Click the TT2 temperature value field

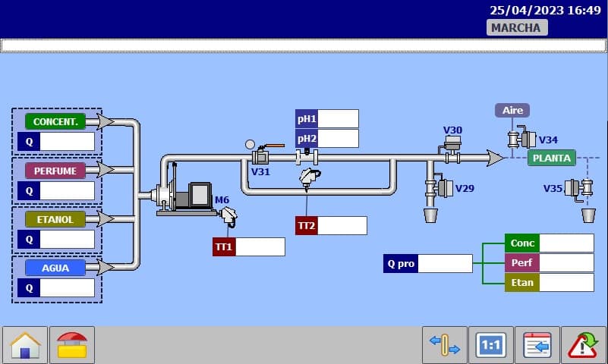(x=342, y=225)
